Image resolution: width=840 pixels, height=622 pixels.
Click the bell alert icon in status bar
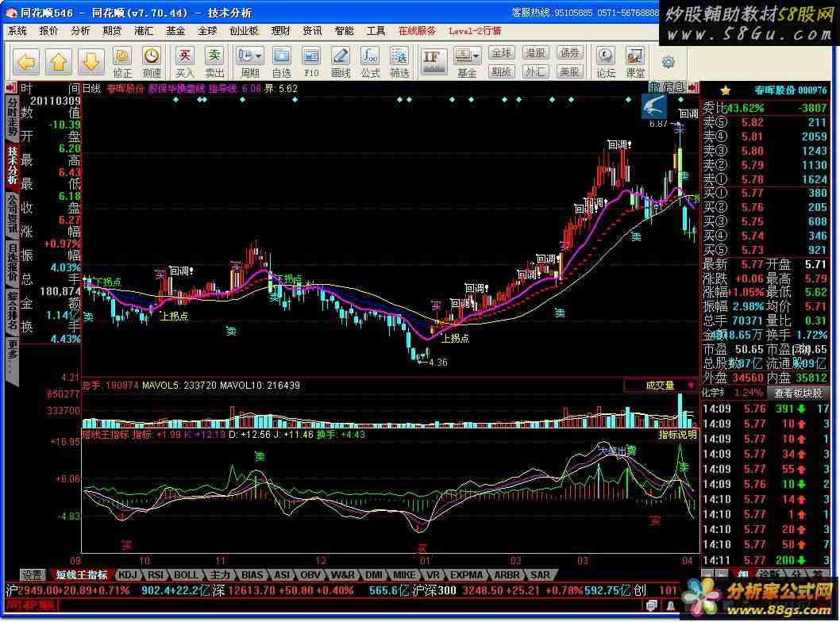[x=670, y=606]
